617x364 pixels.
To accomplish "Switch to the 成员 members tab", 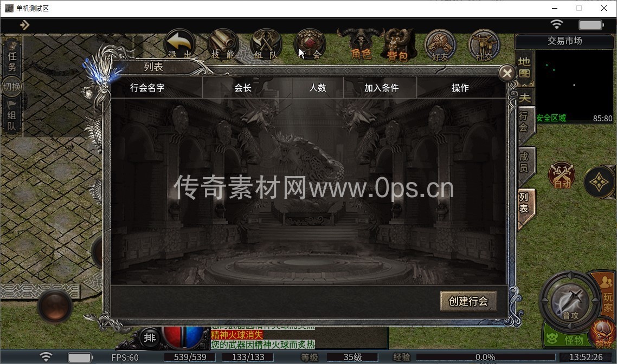I will pyautogui.click(x=524, y=162).
